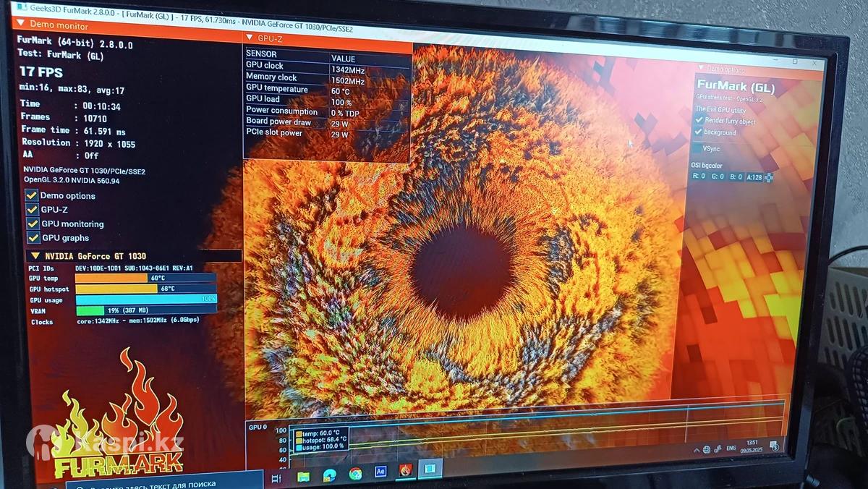This screenshot has width=868, height=489.
Task: Toggle the GPU-Z checkbox
Action: click(32, 209)
